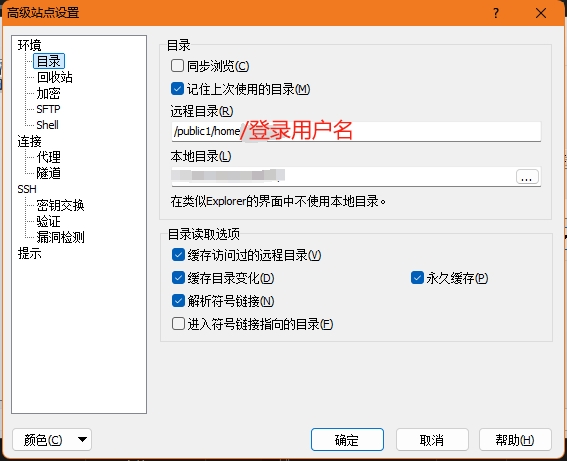This screenshot has width=567, height=461.
Task: Enable the 同步浏览 checkbox
Action: click(x=177, y=66)
